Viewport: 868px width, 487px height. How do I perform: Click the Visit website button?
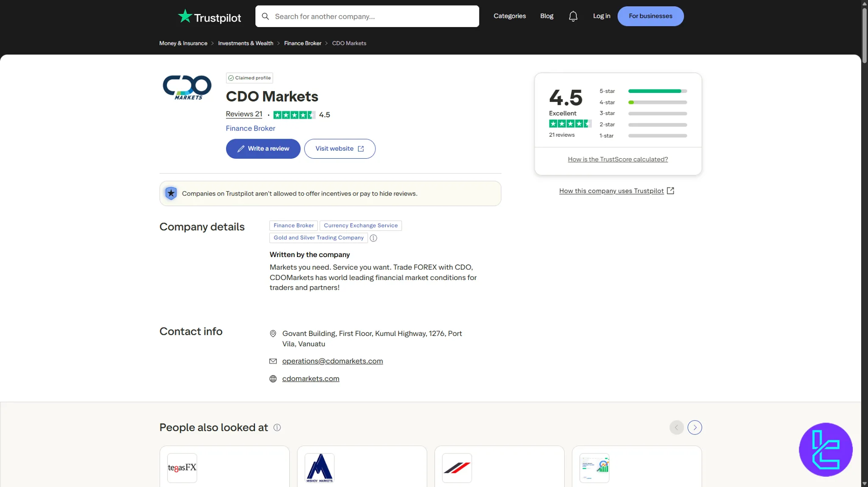pos(339,148)
